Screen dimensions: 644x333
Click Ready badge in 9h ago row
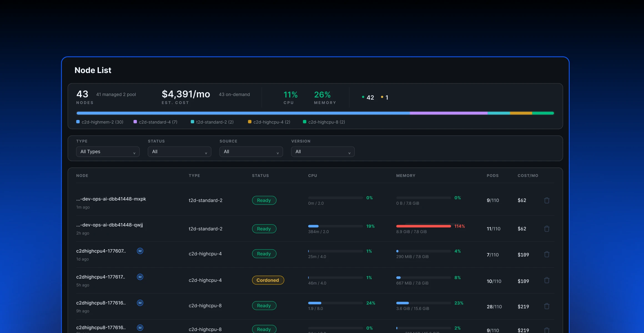click(264, 306)
